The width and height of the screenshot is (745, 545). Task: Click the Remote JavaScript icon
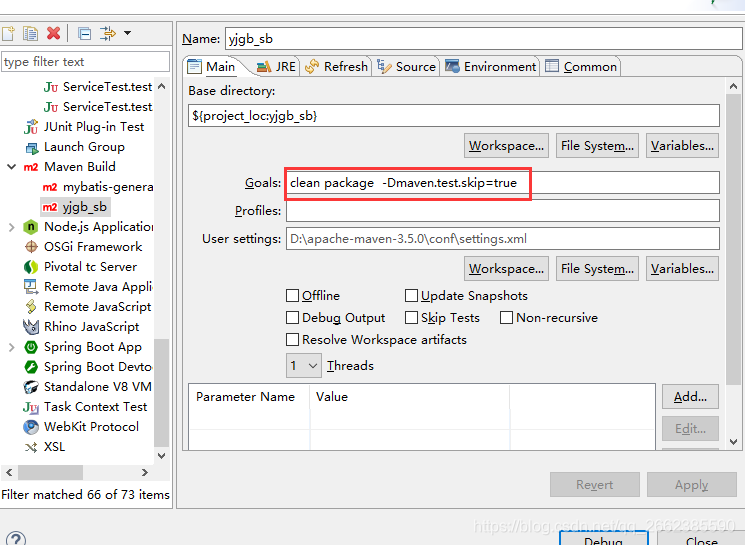coord(31,307)
